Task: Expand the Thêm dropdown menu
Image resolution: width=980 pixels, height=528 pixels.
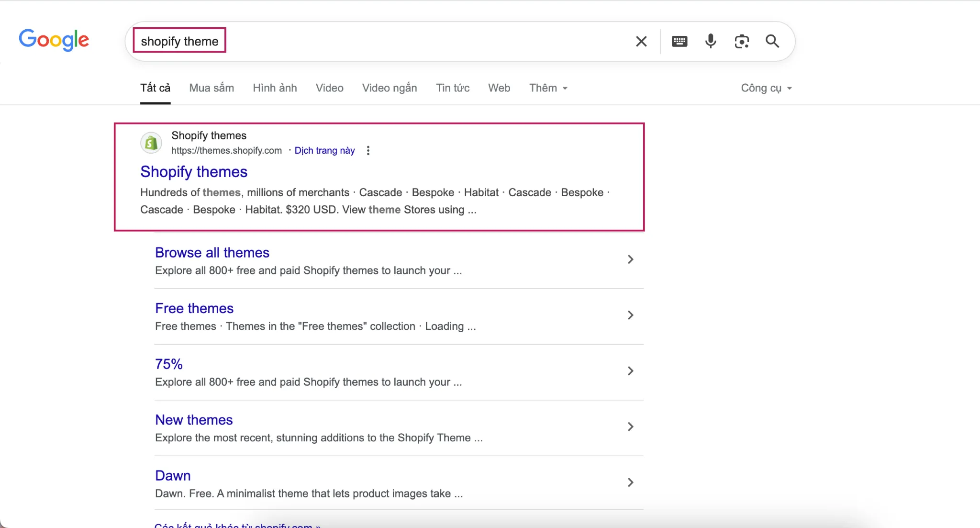Action: pyautogui.click(x=548, y=88)
